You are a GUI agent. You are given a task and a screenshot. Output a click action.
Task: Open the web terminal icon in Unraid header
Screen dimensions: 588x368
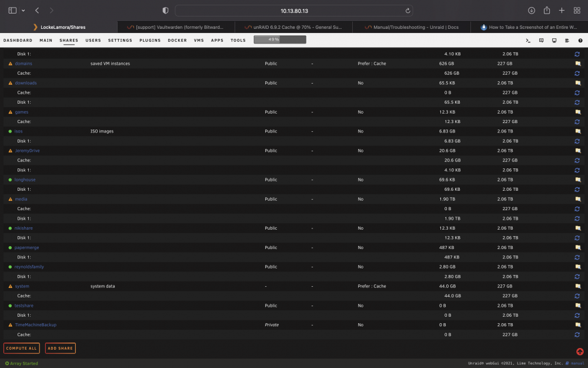(x=528, y=41)
